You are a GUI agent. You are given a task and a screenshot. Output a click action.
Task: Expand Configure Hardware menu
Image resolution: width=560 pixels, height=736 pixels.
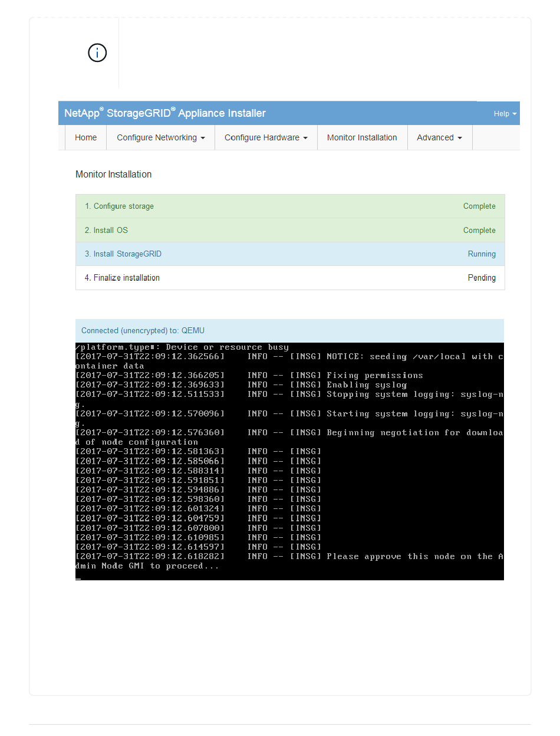coord(266,137)
